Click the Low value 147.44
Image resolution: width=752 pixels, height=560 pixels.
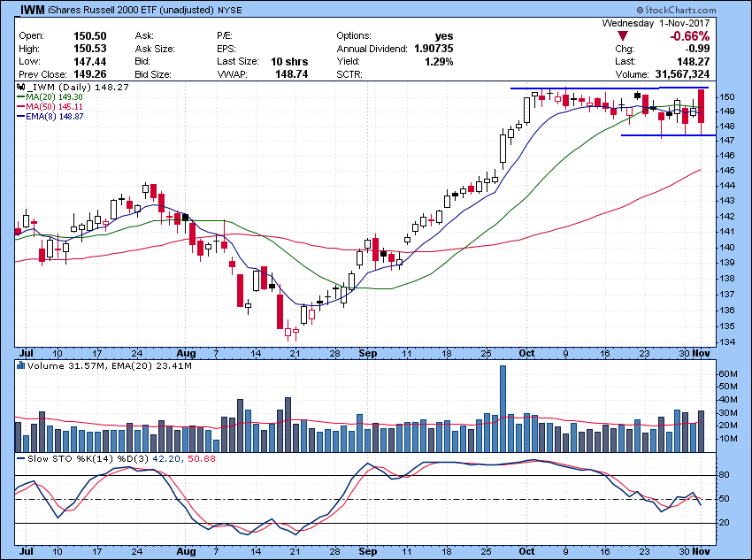[89, 61]
